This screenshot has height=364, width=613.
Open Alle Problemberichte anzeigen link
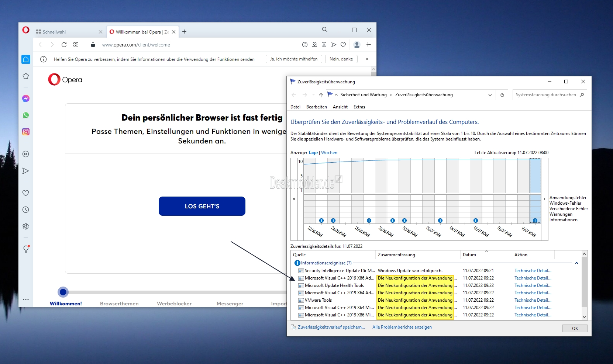point(402,327)
